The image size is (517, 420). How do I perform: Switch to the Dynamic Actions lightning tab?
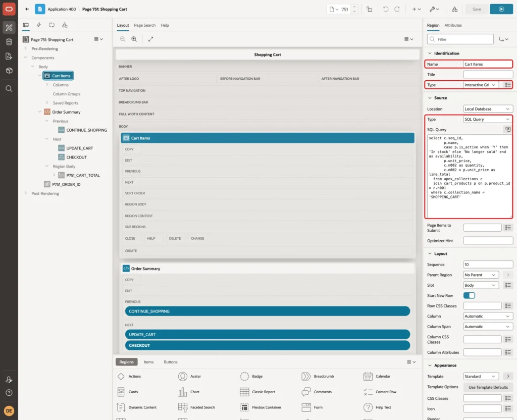pyautogui.click(x=38, y=25)
